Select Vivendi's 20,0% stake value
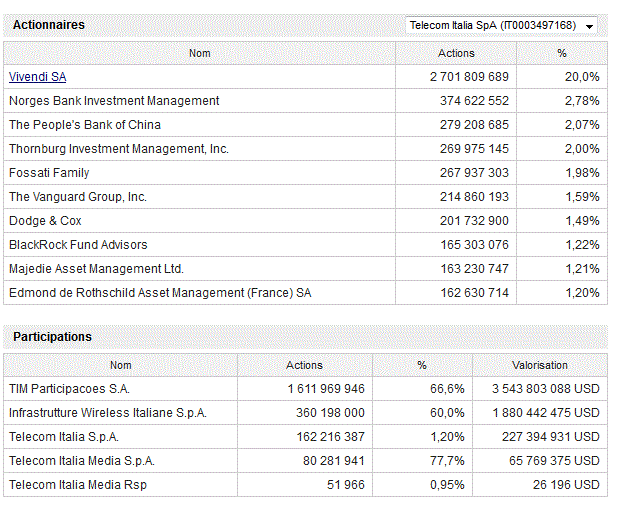Screen dimensions: 617x511 [582, 77]
